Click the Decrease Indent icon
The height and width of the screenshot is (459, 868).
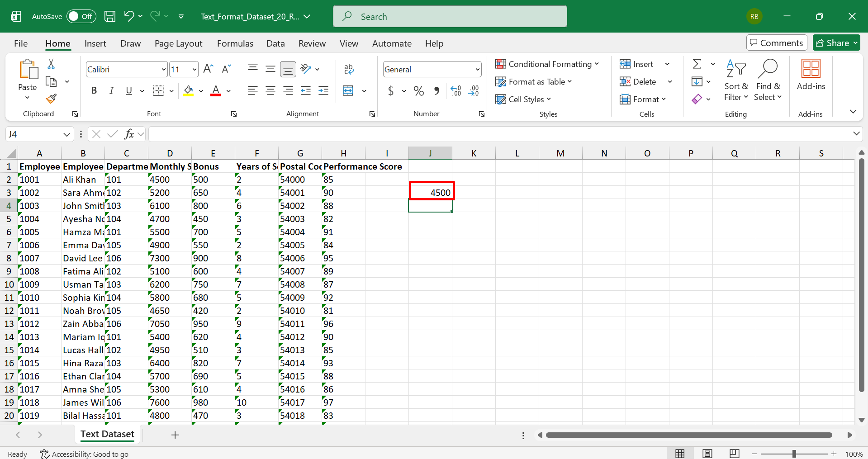[306, 90]
